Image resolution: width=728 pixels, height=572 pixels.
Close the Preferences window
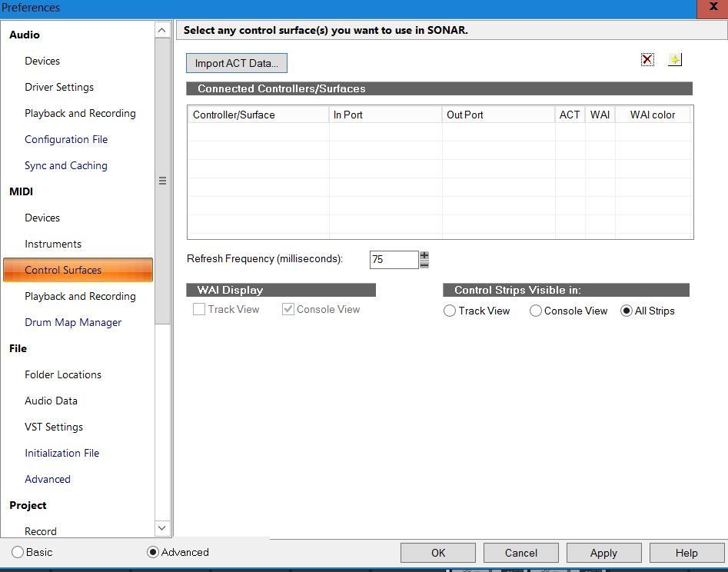tap(712, 8)
